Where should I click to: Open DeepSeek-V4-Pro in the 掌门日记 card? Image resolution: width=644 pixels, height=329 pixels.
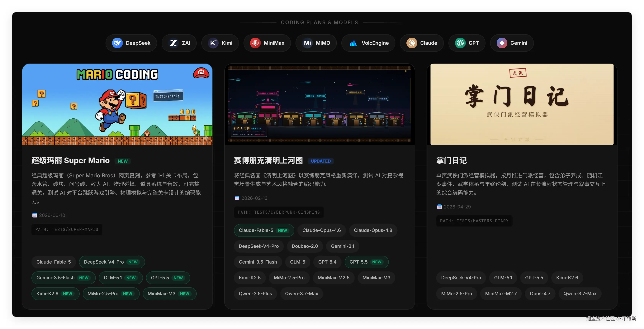tap(461, 278)
